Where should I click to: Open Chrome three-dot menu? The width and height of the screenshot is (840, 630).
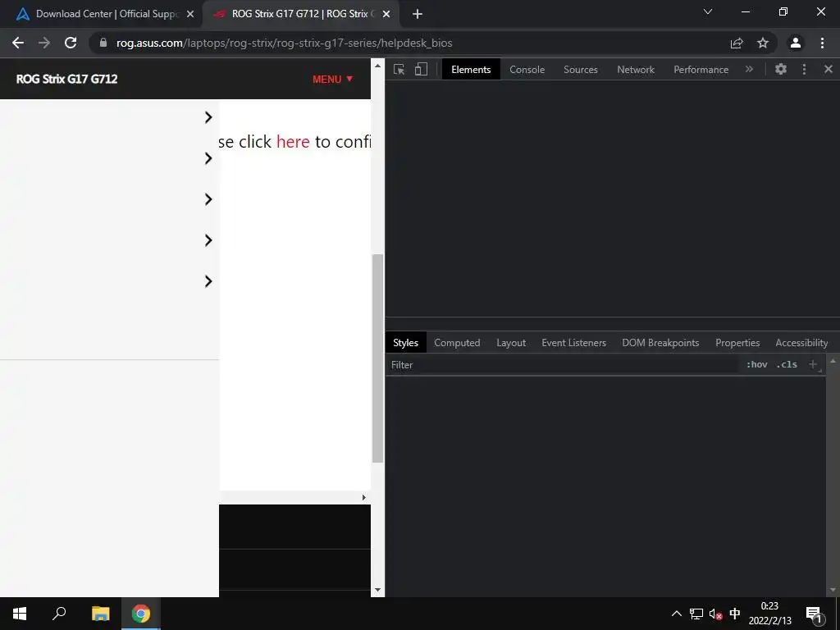tap(822, 43)
